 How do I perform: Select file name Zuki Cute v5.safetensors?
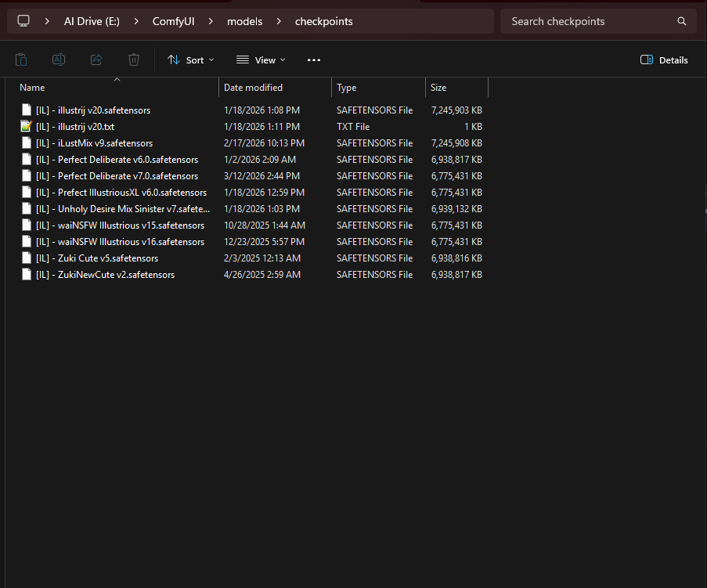tap(97, 258)
